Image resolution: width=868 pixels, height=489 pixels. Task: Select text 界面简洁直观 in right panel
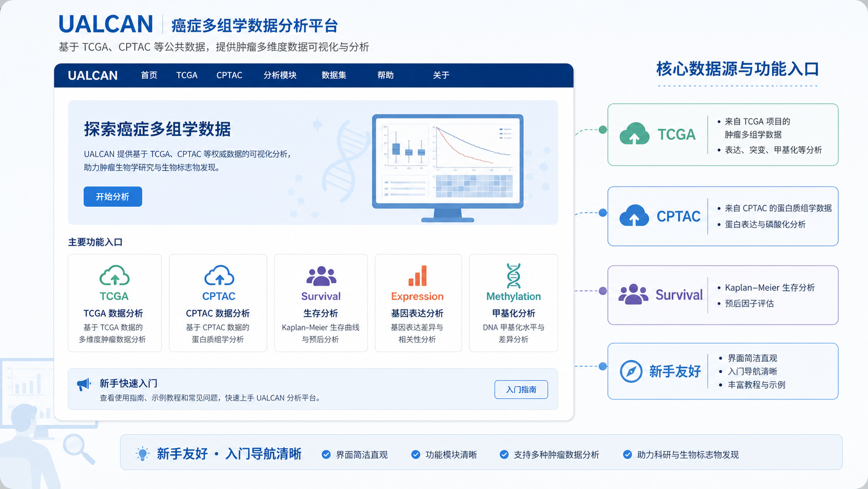pos(752,358)
